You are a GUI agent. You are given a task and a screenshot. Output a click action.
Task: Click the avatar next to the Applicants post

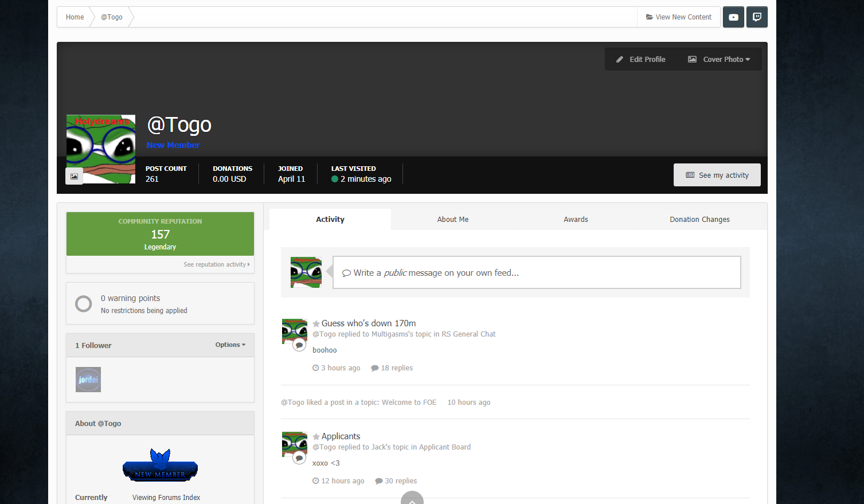coord(295,444)
